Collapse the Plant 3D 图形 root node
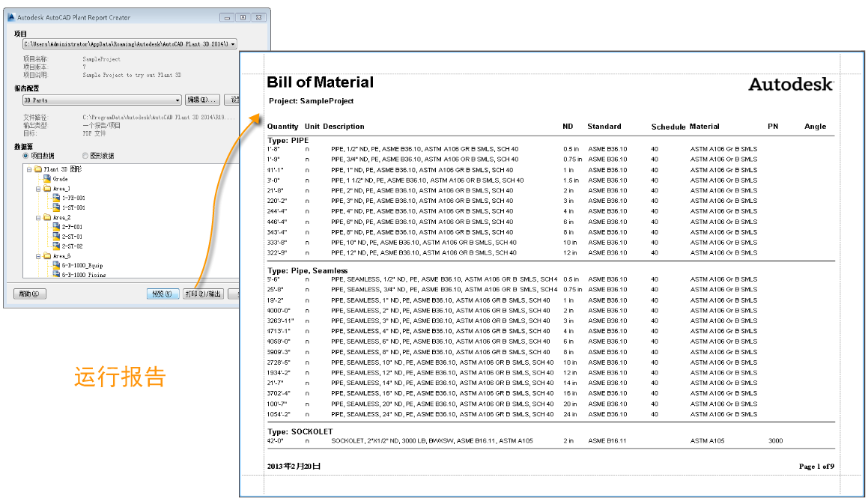 [28, 169]
